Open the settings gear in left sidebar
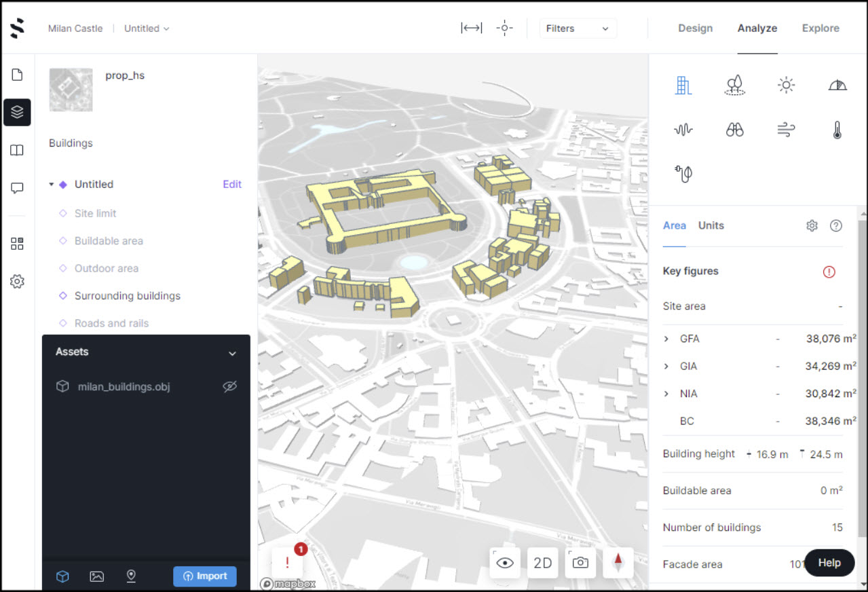The height and width of the screenshot is (592, 868). (x=17, y=281)
